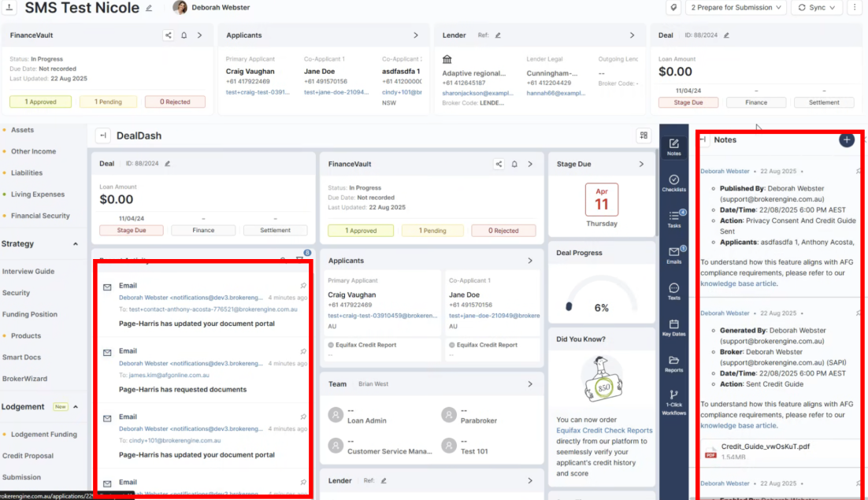Image resolution: width=868 pixels, height=500 pixels.
Task: Collapse DealDash sidebar toggle icon
Action: pos(103,135)
